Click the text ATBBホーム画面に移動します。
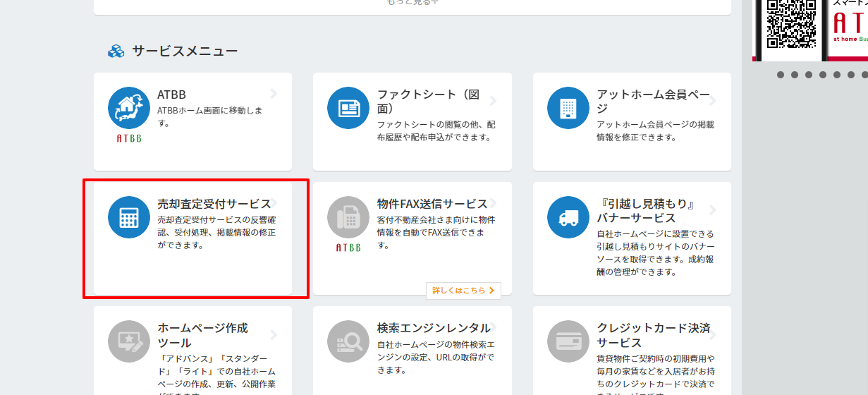The width and height of the screenshot is (868, 395). [x=210, y=117]
